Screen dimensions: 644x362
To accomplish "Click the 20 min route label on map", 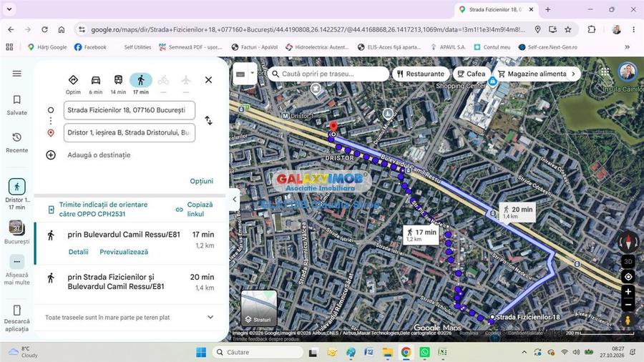I will click(x=517, y=212).
